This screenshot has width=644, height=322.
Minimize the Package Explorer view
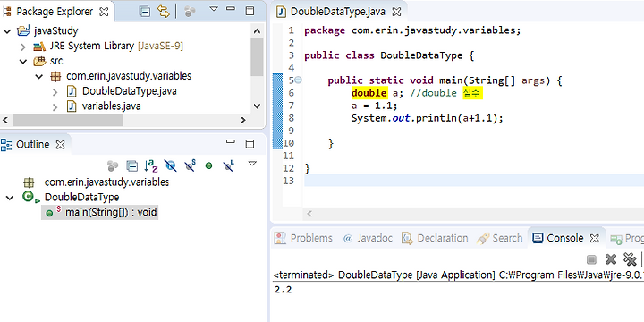[231, 8]
